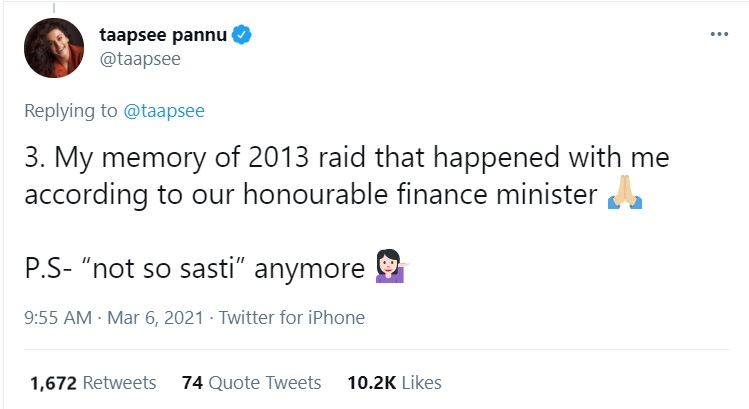Click the blue verified badge
Image resolution: width=749 pixels, height=409 pixels.
pos(241,37)
